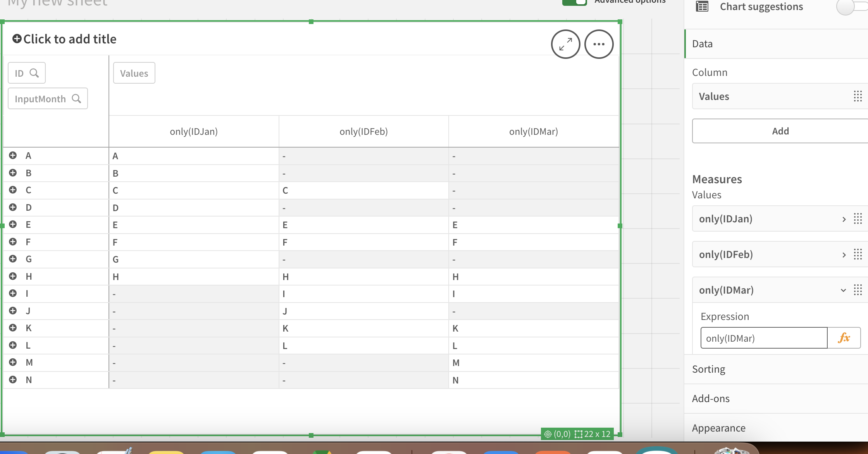Screen dimensions: 868x454
Task: Click the InputMonth search magnifier icon
Action: point(76,99)
